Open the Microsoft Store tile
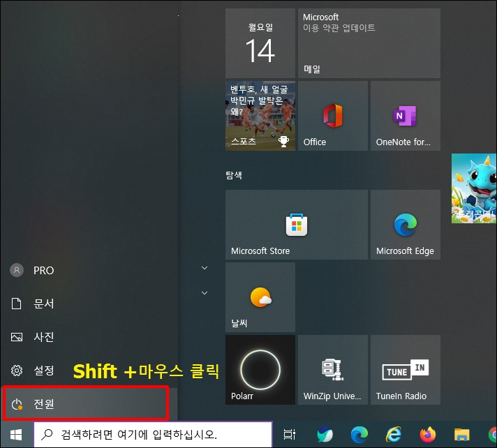 pos(297,225)
